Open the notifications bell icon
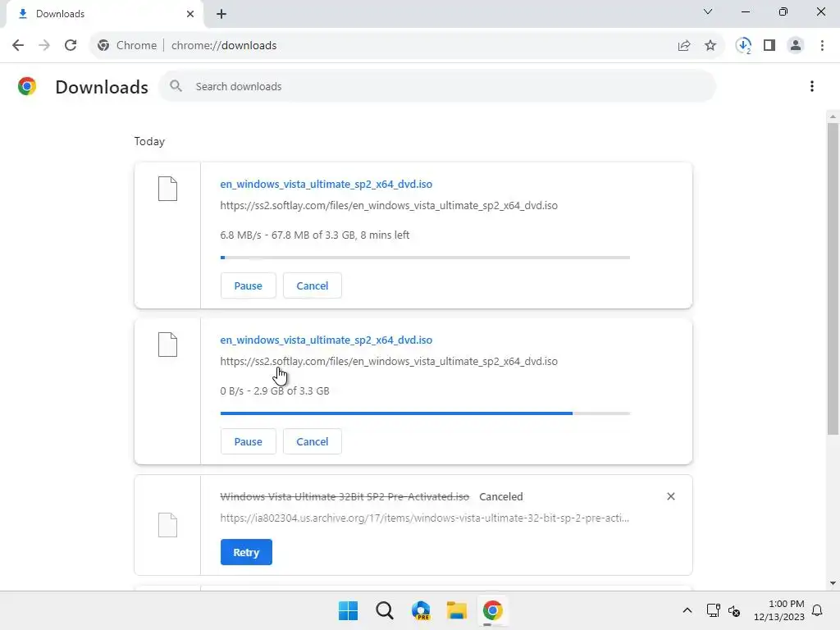840x630 pixels. [x=817, y=610]
